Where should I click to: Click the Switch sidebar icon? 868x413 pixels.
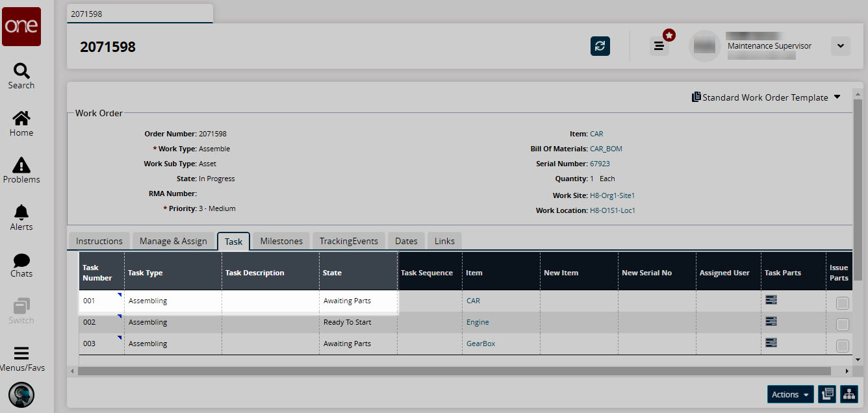tap(21, 312)
